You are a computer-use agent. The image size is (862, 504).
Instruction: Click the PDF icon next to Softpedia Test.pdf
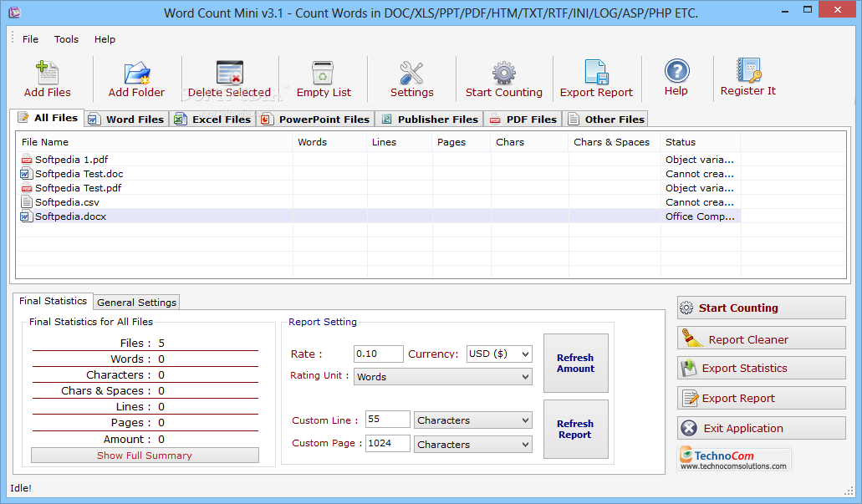pyautogui.click(x=27, y=188)
